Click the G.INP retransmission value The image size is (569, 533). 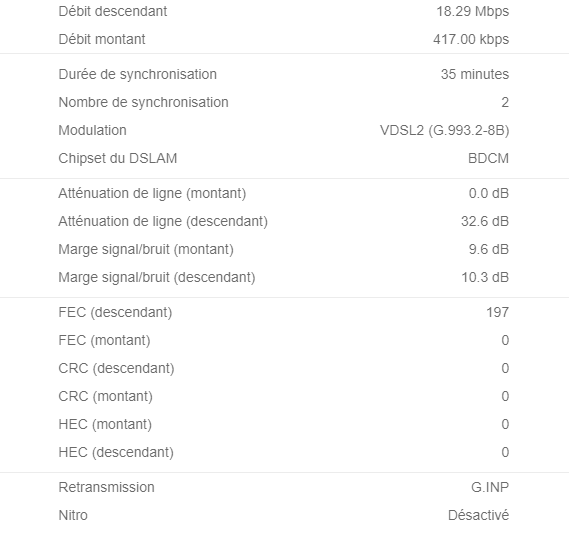point(490,487)
